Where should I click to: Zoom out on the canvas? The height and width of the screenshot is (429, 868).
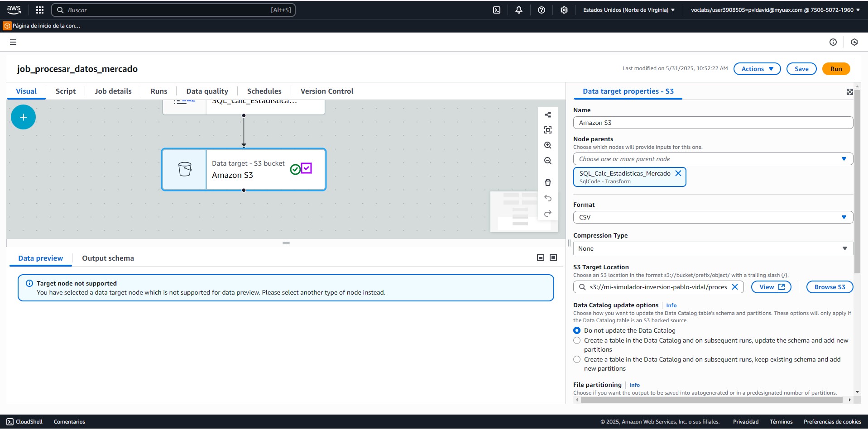click(548, 161)
